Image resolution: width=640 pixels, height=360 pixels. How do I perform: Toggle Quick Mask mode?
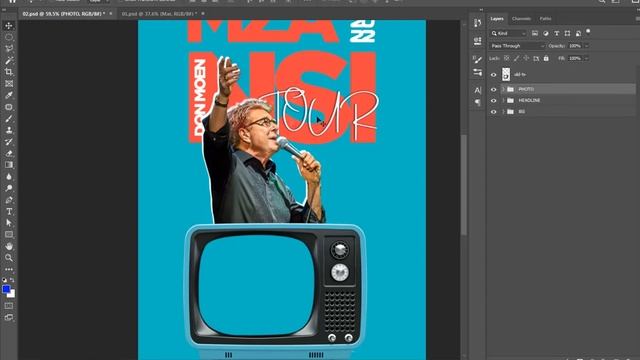pyautogui.click(x=9, y=306)
